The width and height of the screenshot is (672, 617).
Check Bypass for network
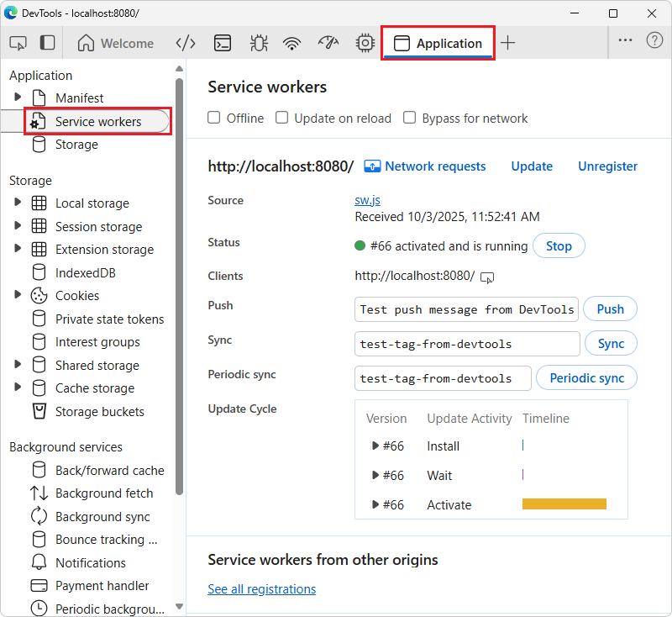(x=409, y=119)
